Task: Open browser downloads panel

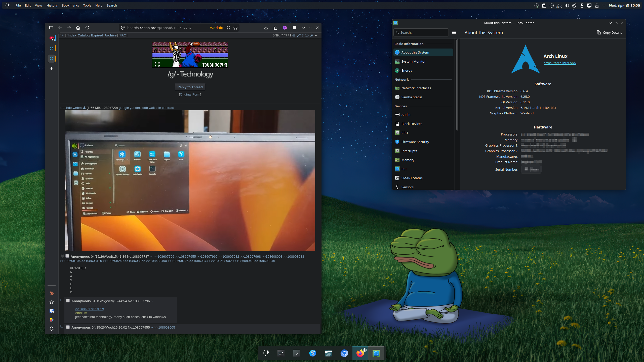Action: 266,28
